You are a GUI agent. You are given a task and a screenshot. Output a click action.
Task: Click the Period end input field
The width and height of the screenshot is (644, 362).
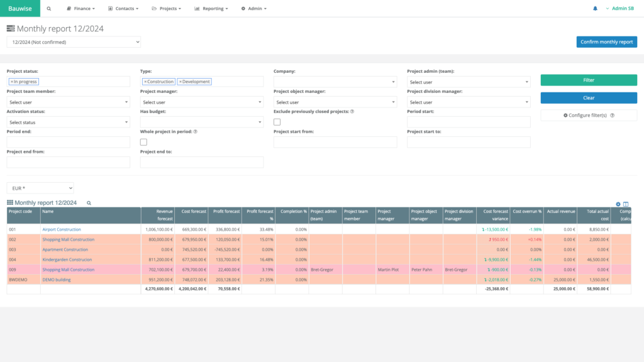tap(68, 142)
